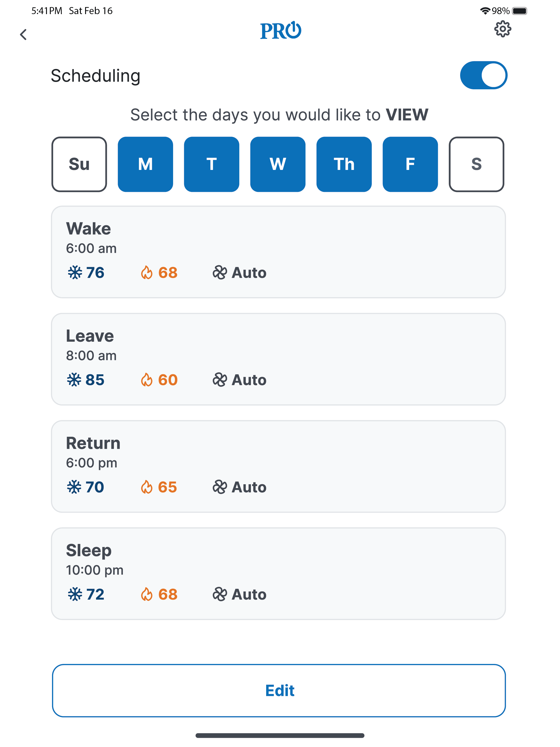This screenshot has height=747, width=560.
Task: Tap Sleep cooling snowflake icon
Action: [75, 594]
